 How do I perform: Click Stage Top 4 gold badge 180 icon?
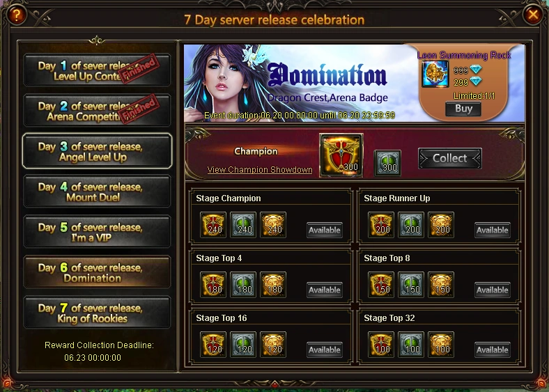(x=273, y=285)
